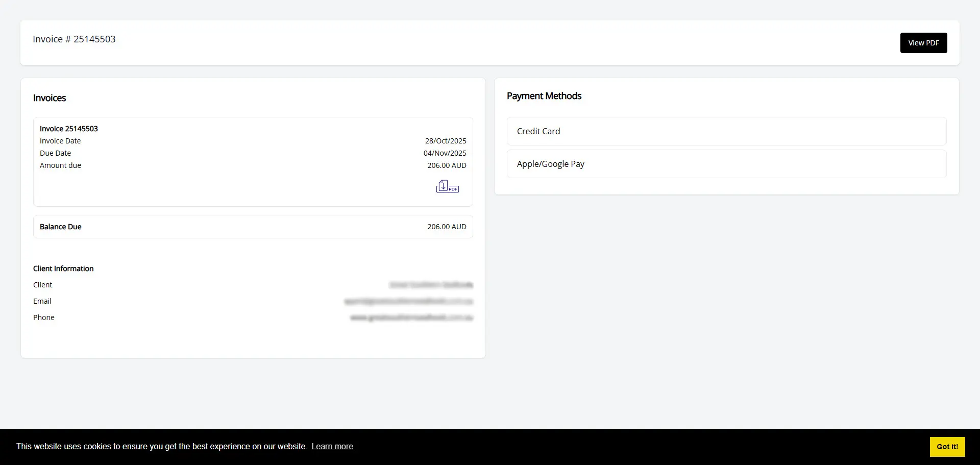Click the Client Information heading

point(63,268)
